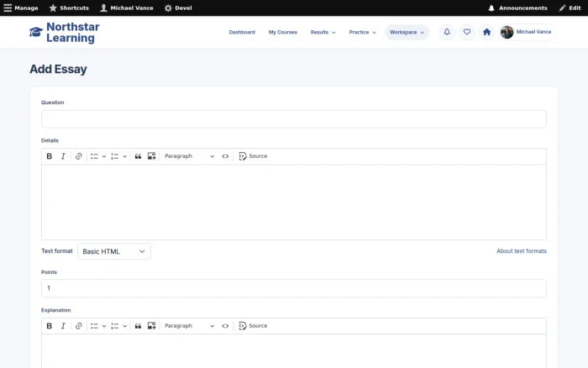Image resolution: width=588 pixels, height=368 pixels.
Task: Expand the Workspace menu
Action: point(407,32)
